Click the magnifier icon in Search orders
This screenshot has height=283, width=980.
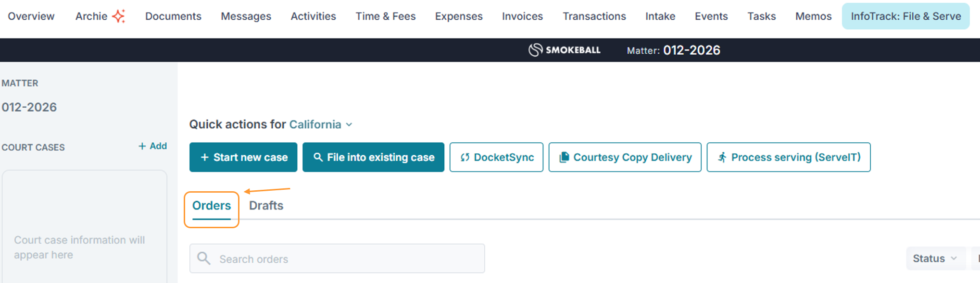pyautogui.click(x=204, y=258)
